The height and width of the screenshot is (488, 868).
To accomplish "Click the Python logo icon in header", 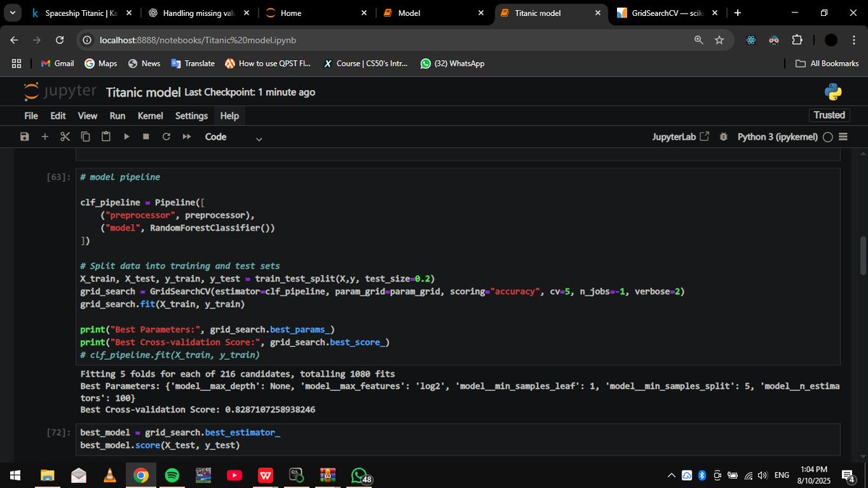I will pos(833,92).
